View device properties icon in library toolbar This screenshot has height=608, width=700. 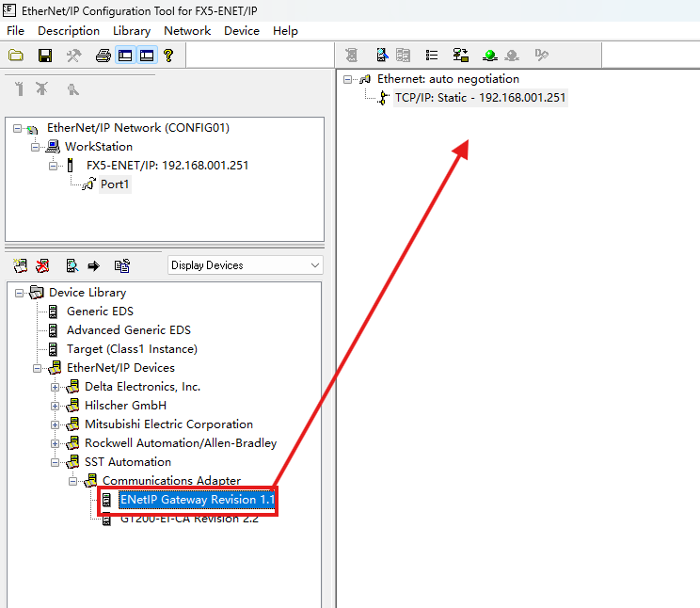click(72, 265)
